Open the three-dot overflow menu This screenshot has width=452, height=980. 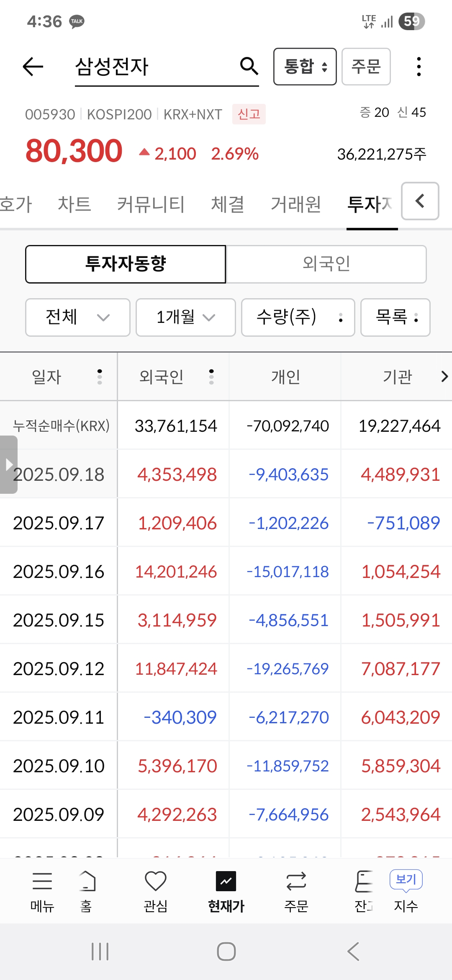click(419, 67)
